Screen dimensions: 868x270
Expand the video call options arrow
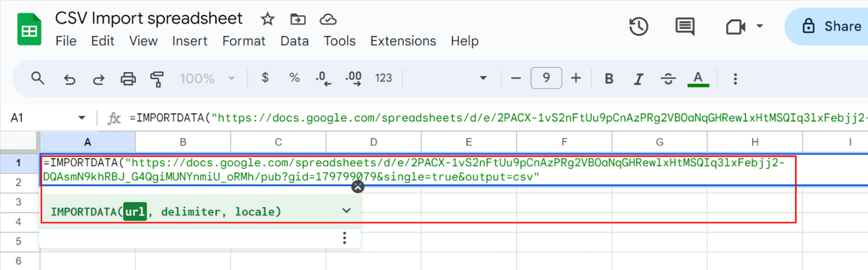[760, 25]
